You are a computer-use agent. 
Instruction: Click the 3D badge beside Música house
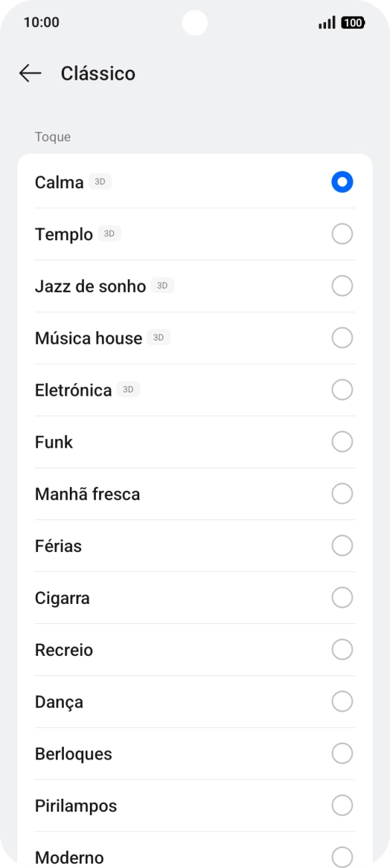pos(159,337)
